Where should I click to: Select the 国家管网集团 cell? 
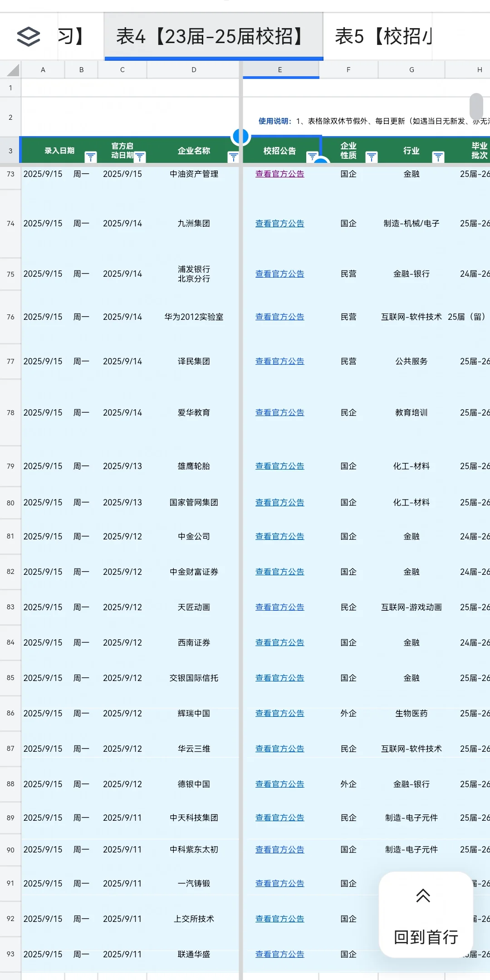[194, 503]
